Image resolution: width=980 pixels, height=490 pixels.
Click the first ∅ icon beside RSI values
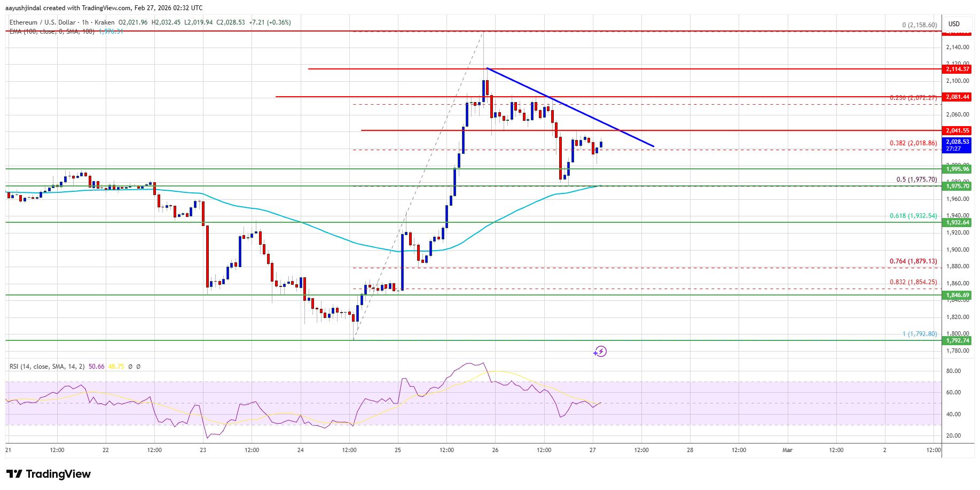(x=130, y=366)
